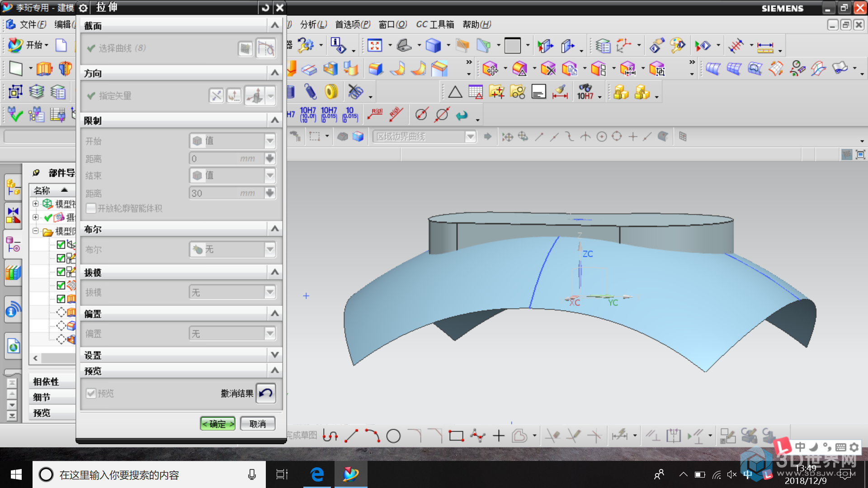Open the GC Toolkit (GC工具箱) menu
Screen dimensions: 868x488
point(435,24)
